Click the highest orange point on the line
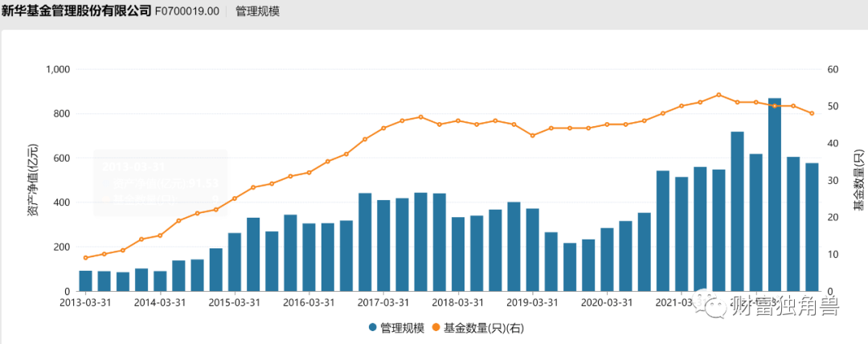 tap(719, 95)
